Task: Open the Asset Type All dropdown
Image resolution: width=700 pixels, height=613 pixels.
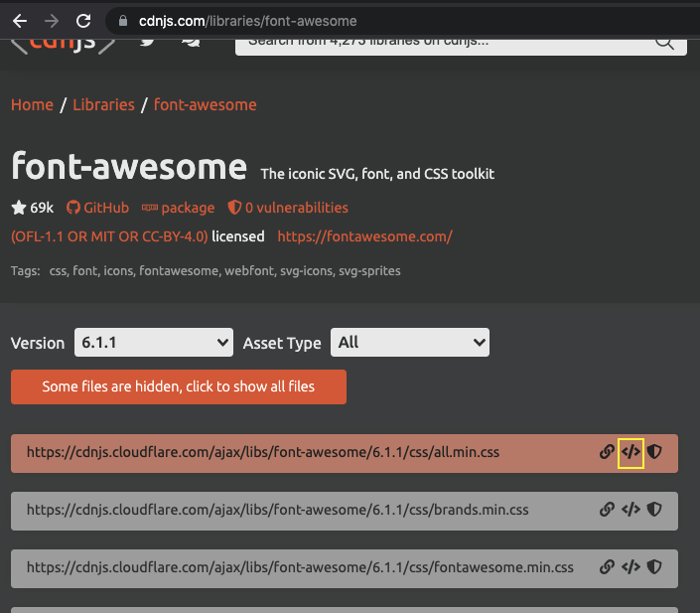Action: pos(410,342)
